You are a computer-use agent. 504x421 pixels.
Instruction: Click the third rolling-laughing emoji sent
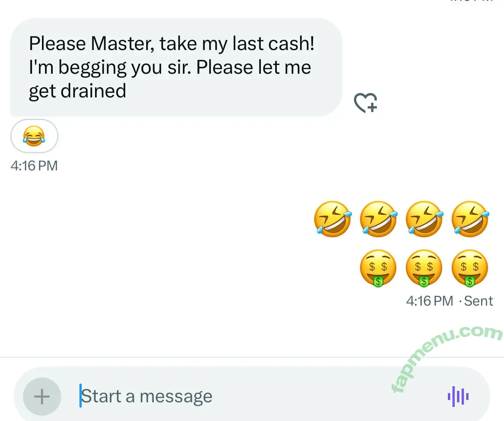pos(424,219)
